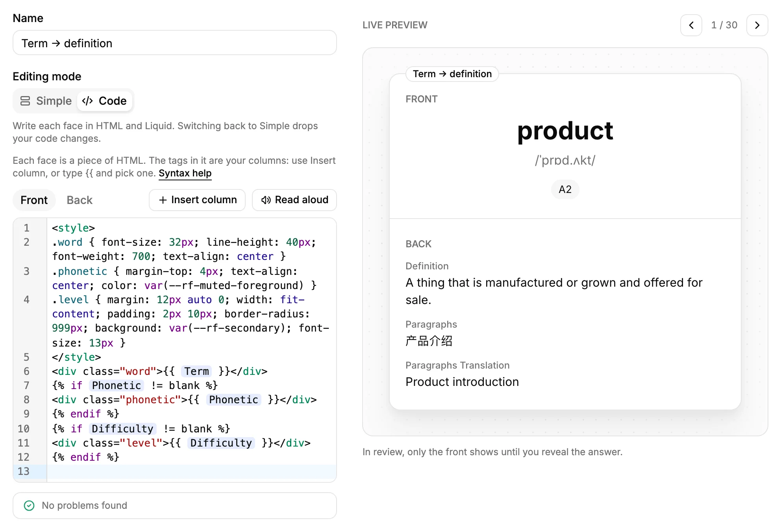
Task: Switch editing mode to Simple
Action: [x=46, y=101]
